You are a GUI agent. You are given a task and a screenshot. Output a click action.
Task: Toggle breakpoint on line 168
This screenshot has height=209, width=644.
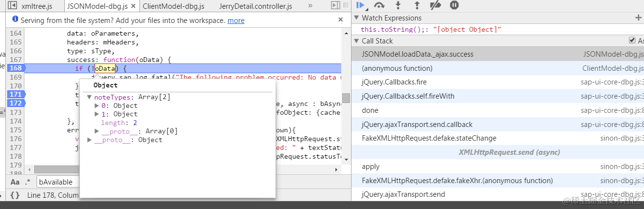click(16, 68)
